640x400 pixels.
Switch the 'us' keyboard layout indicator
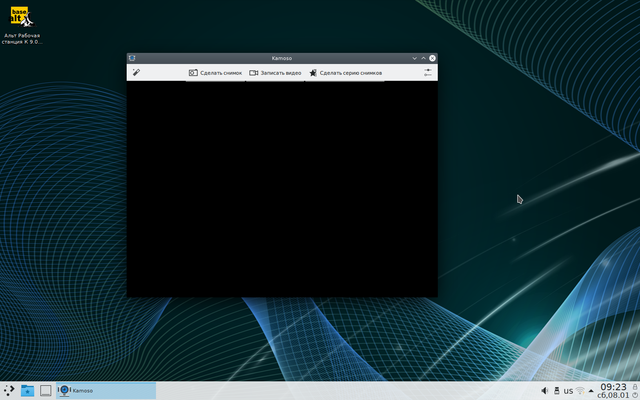[x=568, y=391]
